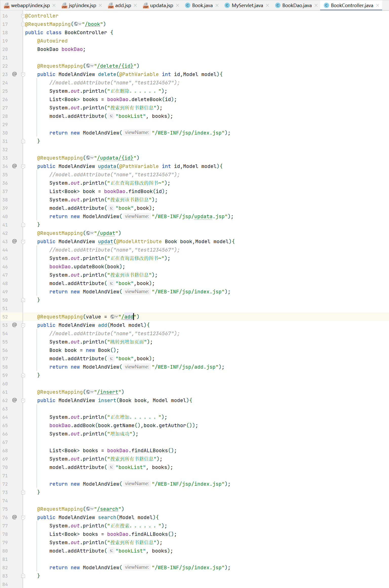The image size is (389, 588).
Task: Click the gutter @ icon for delete method
Action: tap(14, 74)
